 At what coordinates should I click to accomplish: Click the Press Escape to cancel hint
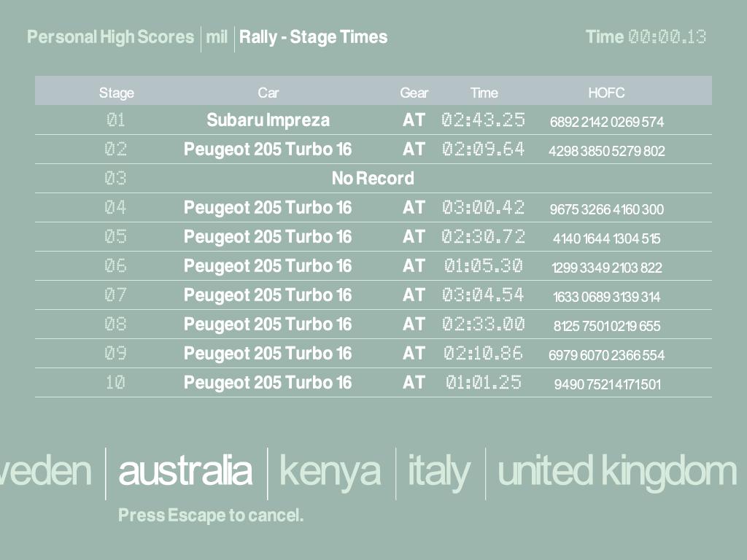pos(211,516)
